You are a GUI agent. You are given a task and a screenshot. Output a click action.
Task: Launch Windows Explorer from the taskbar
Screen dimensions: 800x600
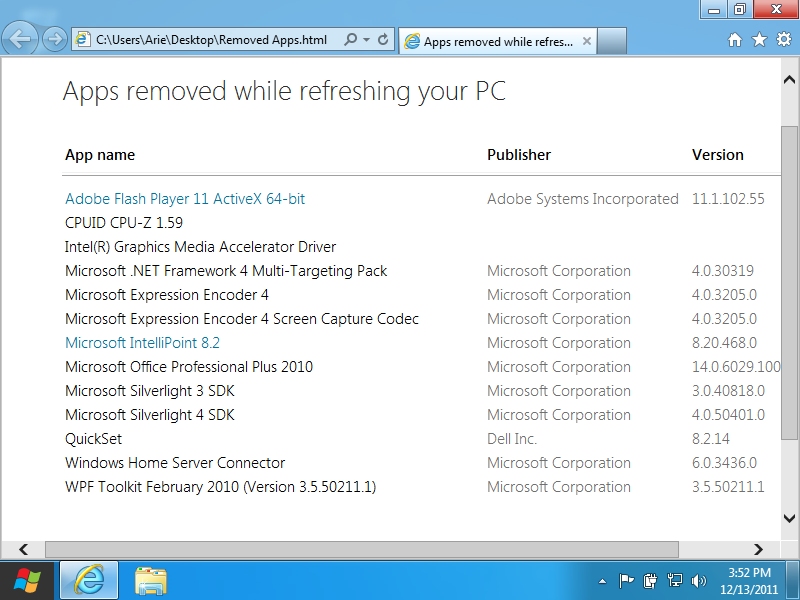tap(151, 581)
